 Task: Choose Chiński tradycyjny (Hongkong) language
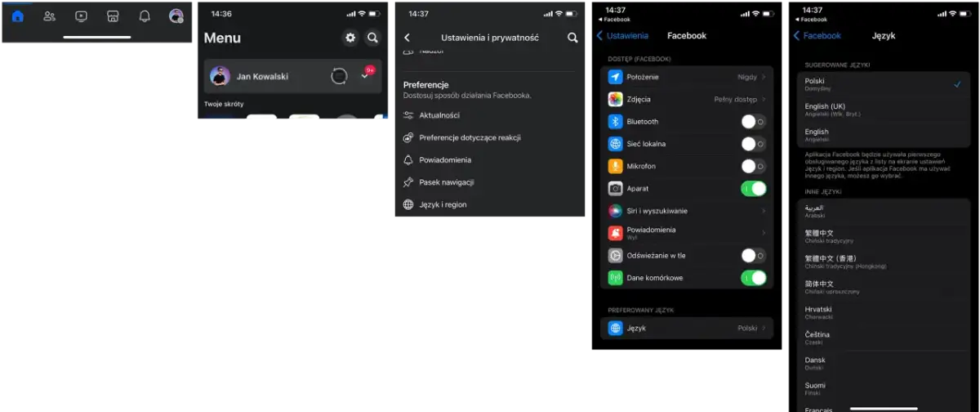click(x=883, y=262)
